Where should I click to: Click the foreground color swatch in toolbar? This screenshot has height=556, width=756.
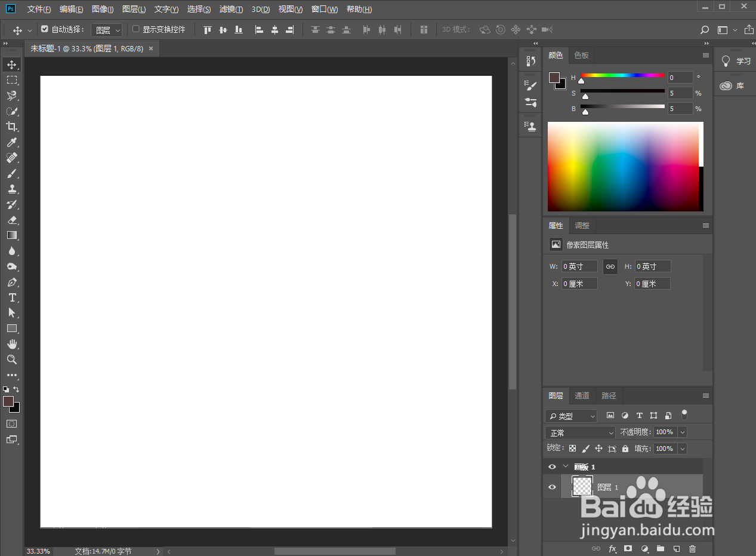coord(8,401)
